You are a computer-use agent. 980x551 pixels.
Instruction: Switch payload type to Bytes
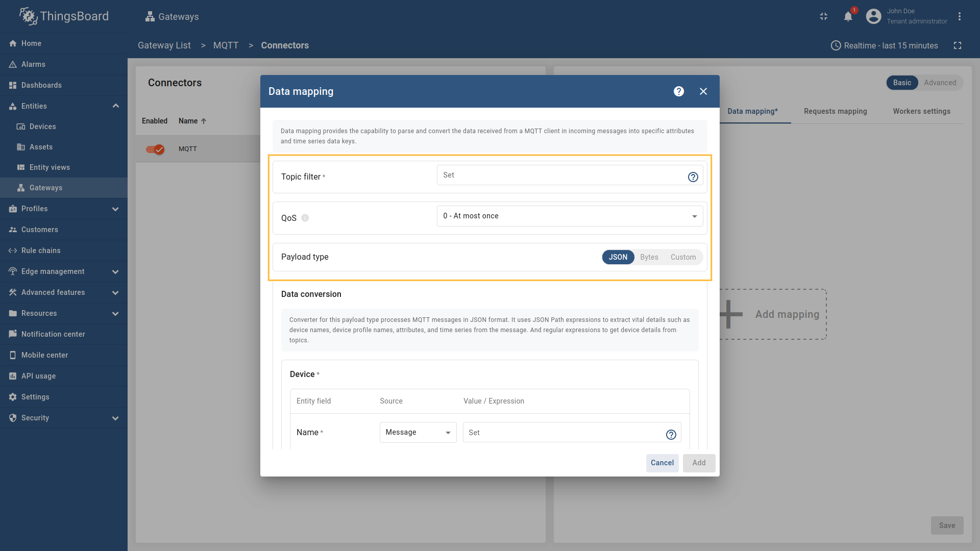649,257
